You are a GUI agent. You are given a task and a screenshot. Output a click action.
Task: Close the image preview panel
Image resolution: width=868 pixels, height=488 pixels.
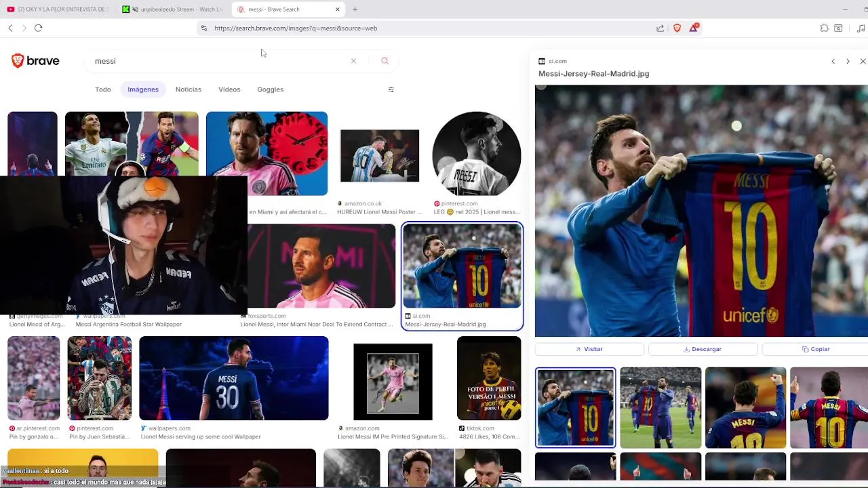click(x=863, y=62)
